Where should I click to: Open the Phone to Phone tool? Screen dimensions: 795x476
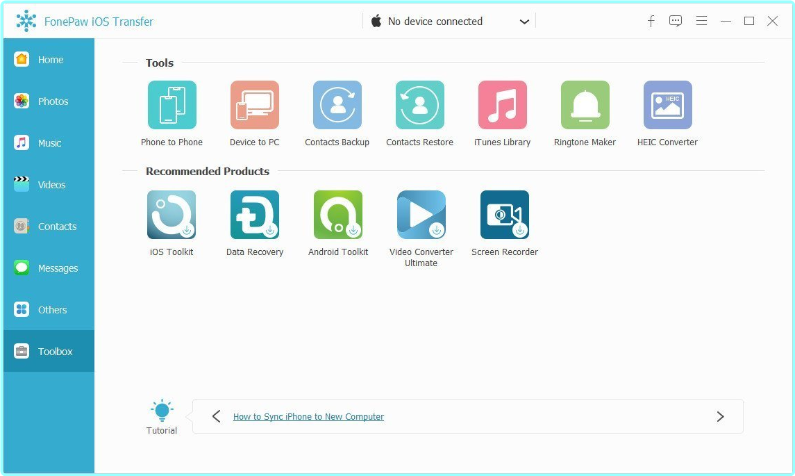point(172,105)
